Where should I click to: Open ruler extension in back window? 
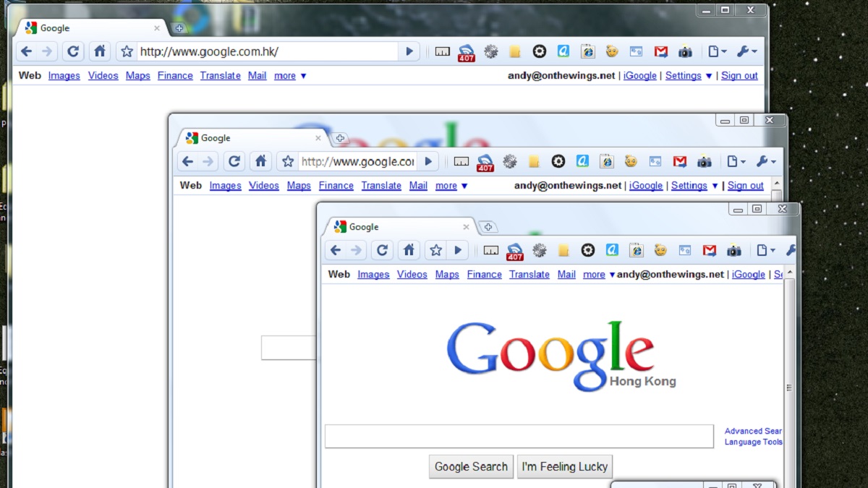pyautogui.click(x=443, y=51)
